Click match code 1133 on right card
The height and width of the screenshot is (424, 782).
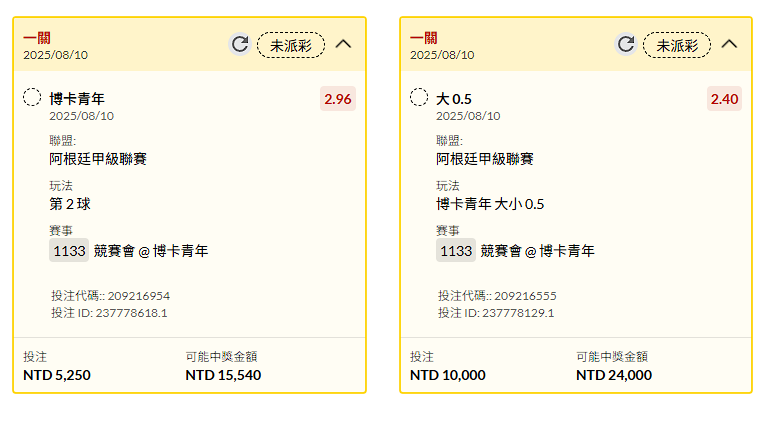point(456,250)
